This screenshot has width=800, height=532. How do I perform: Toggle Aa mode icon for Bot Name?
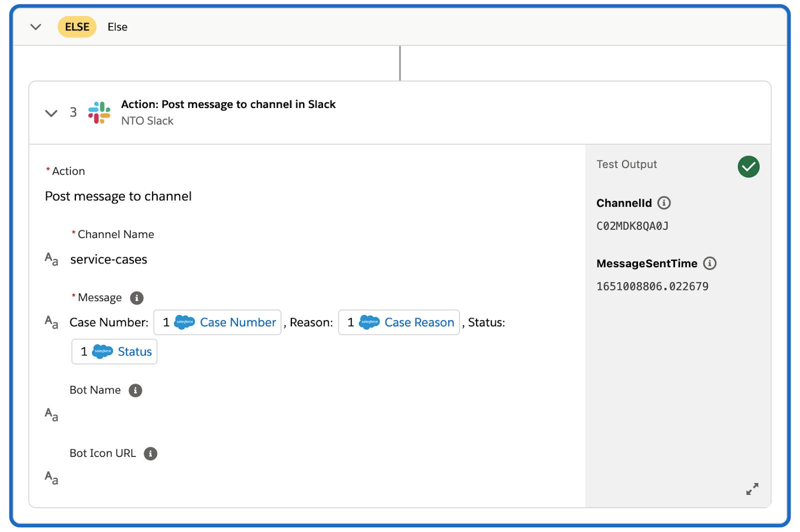tap(51, 414)
